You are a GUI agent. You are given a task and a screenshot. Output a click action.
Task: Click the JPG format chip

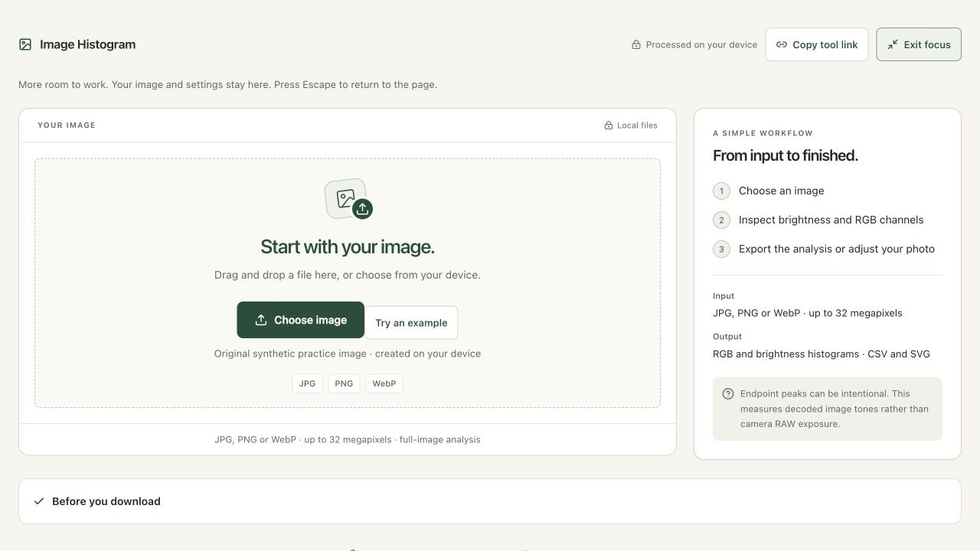pos(307,383)
